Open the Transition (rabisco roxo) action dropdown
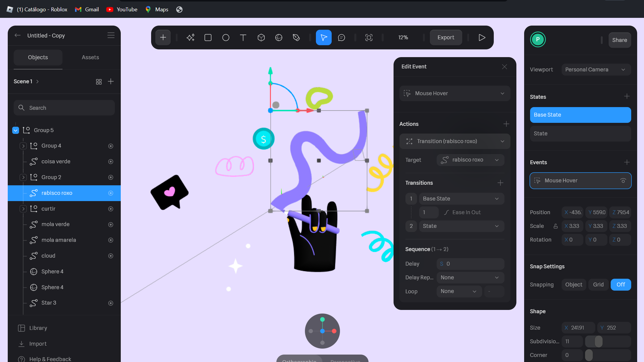 455,141
